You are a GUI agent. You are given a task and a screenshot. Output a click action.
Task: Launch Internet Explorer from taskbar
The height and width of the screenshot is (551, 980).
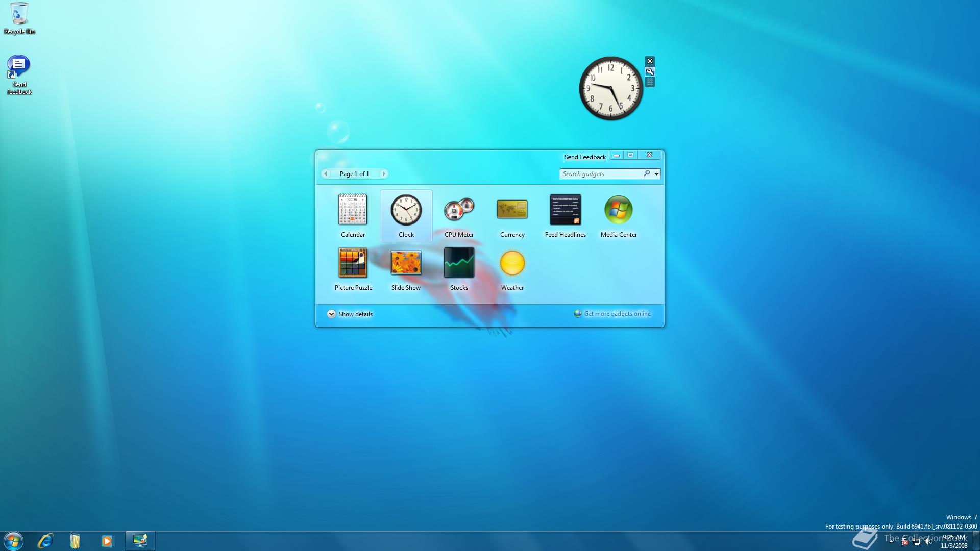45,541
